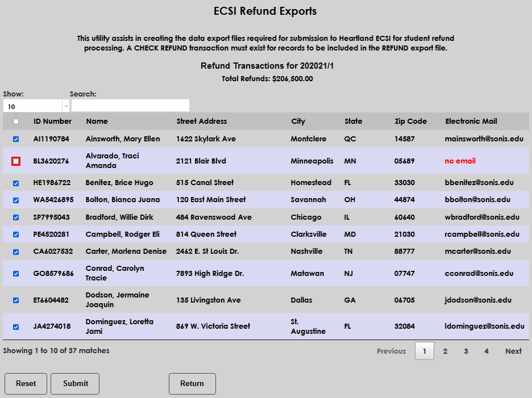The image size is (532, 398).
Task: Go to page 2 of results
Action: point(445,351)
